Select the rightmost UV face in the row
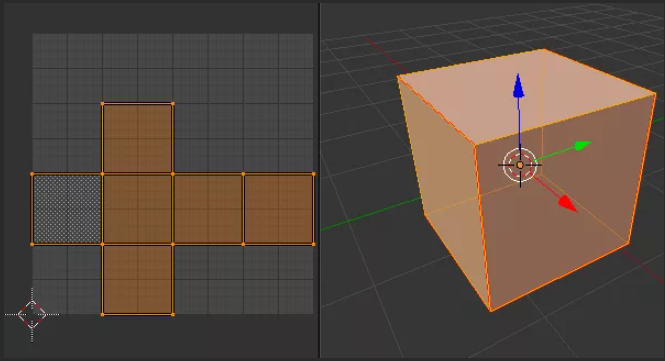 (279, 209)
